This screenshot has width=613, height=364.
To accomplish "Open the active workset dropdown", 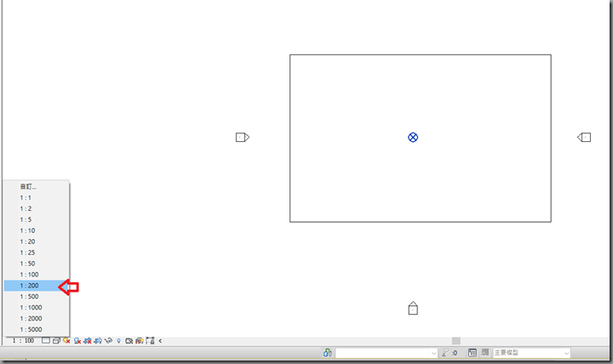I will pos(387,353).
